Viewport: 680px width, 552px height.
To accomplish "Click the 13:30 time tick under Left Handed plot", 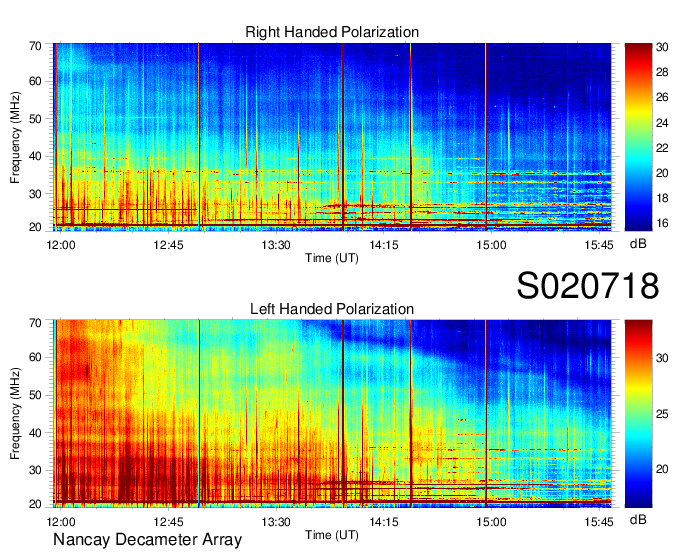I will point(276,522).
